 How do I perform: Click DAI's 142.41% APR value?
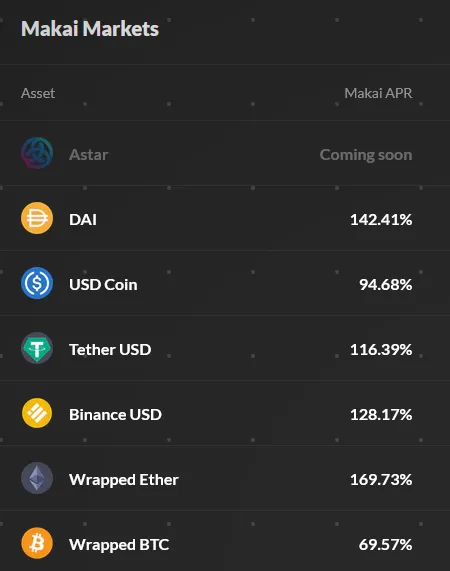click(381, 220)
